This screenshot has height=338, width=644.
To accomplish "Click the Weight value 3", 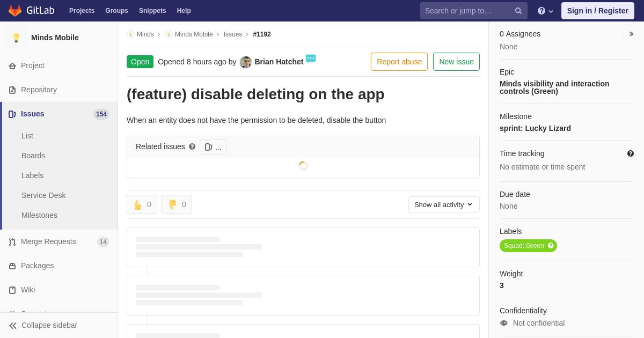I will (x=502, y=285).
